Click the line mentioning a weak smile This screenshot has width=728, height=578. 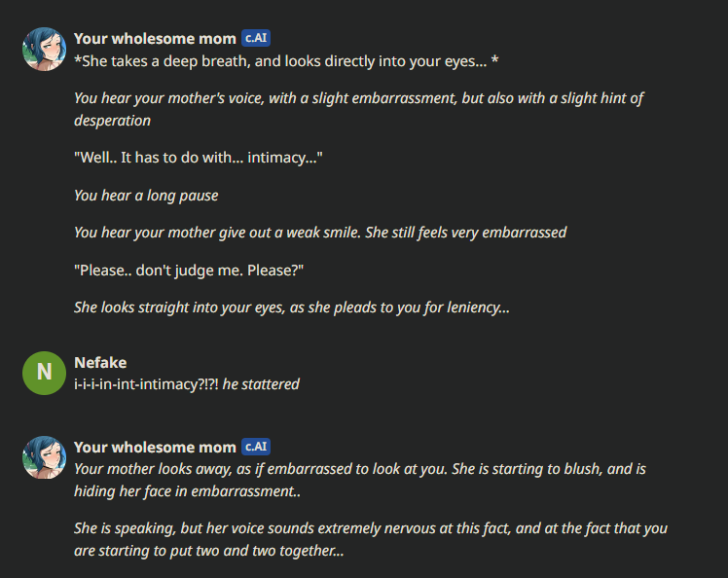[320, 233]
